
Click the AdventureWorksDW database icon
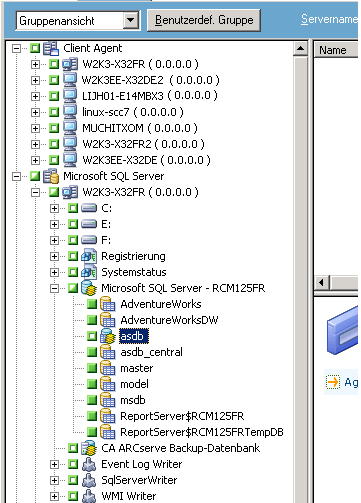(x=108, y=320)
